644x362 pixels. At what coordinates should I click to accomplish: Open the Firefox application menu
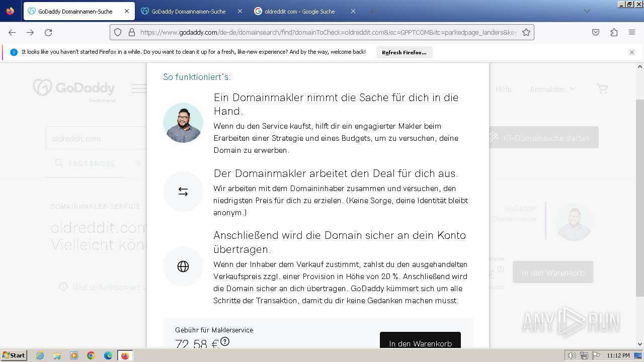pyautogui.click(x=632, y=32)
